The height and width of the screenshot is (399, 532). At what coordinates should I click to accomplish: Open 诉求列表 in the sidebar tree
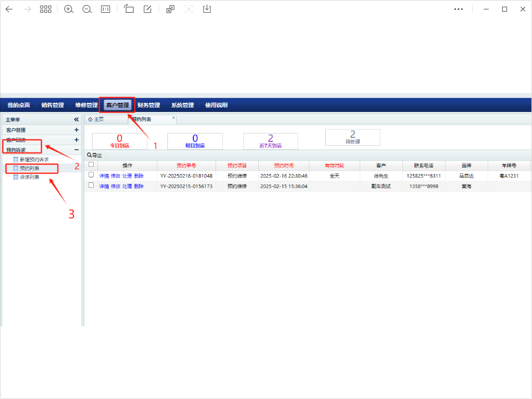pyautogui.click(x=29, y=177)
